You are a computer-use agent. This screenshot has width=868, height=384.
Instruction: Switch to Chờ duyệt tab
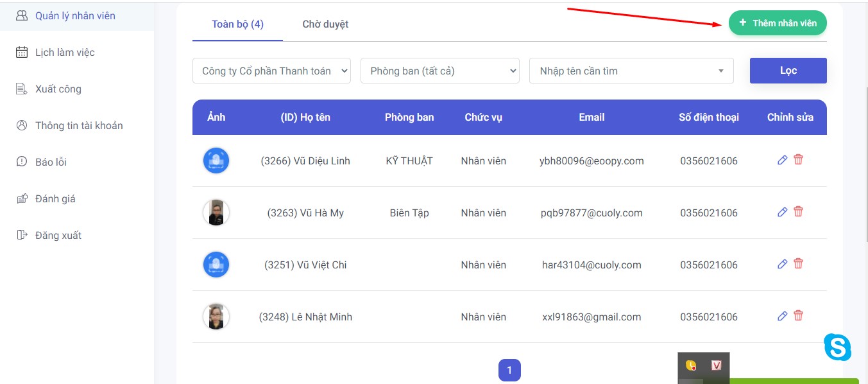(325, 24)
